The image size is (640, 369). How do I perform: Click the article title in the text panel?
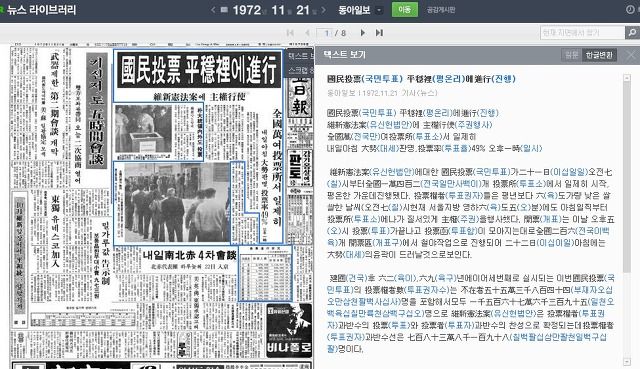tap(421, 79)
